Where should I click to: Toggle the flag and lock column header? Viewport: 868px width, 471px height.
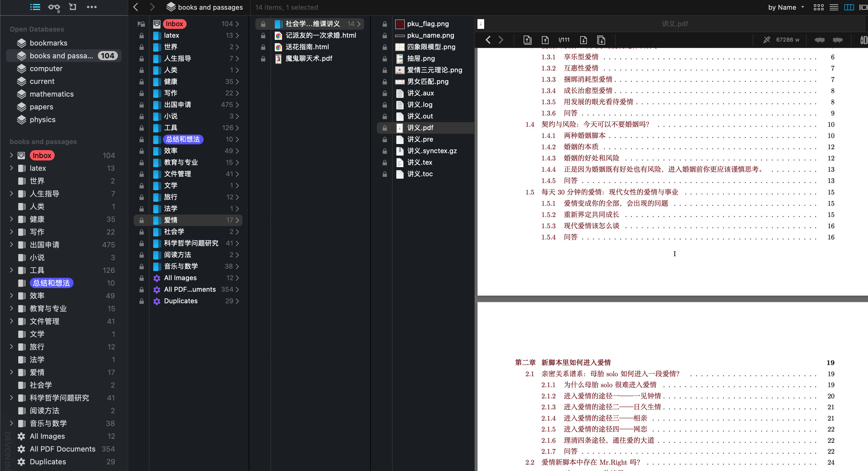(x=141, y=24)
